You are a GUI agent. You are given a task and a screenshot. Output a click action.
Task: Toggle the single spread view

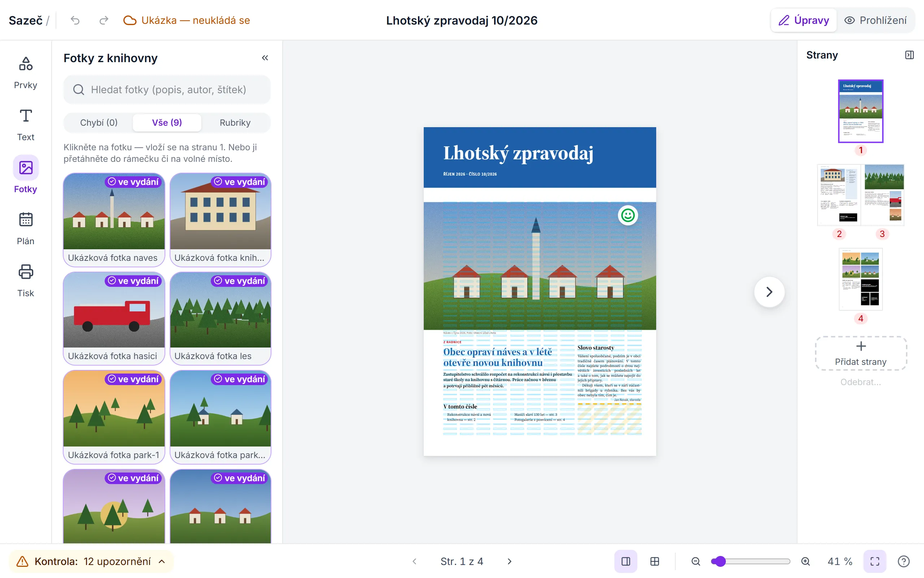pos(626,561)
